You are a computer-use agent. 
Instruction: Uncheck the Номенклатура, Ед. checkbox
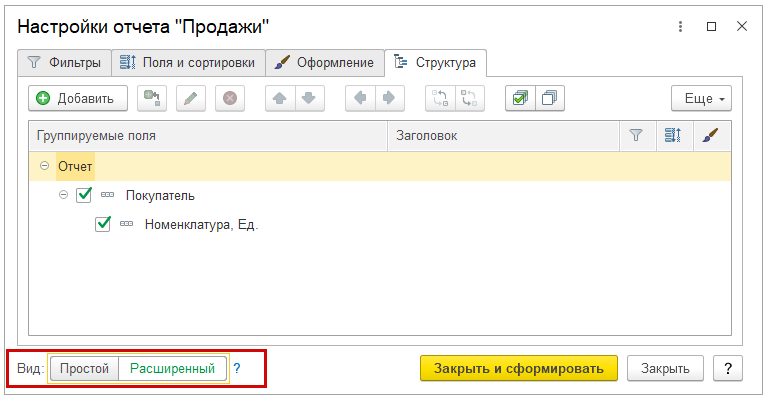[x=103, y=224]
